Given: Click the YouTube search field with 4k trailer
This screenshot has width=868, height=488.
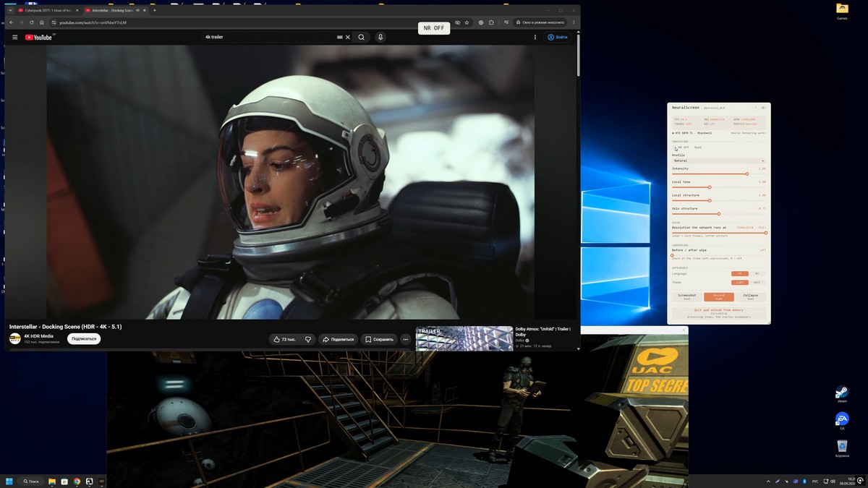Looking at the screenshot, I should (x=269, y=37).
